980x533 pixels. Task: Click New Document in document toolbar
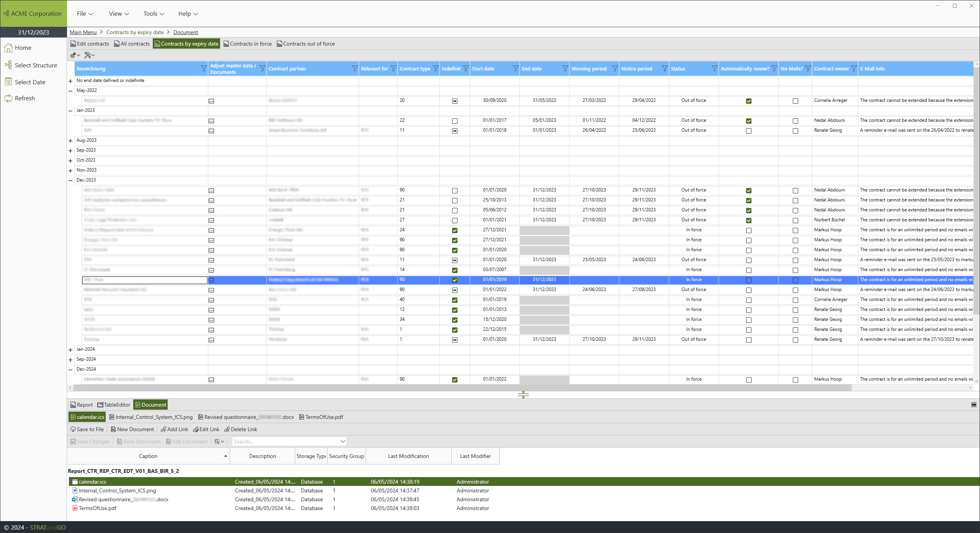pyautogui.click(x=132, y=429)
